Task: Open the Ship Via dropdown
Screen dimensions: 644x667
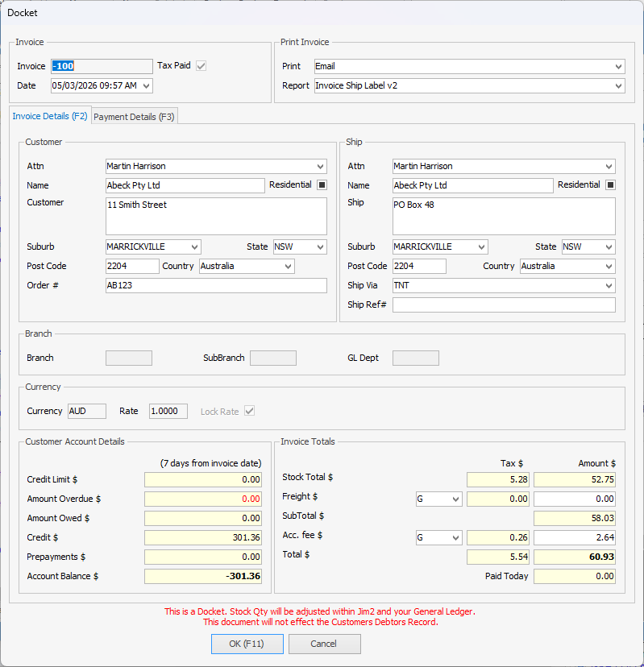Action: pos(609,285)
